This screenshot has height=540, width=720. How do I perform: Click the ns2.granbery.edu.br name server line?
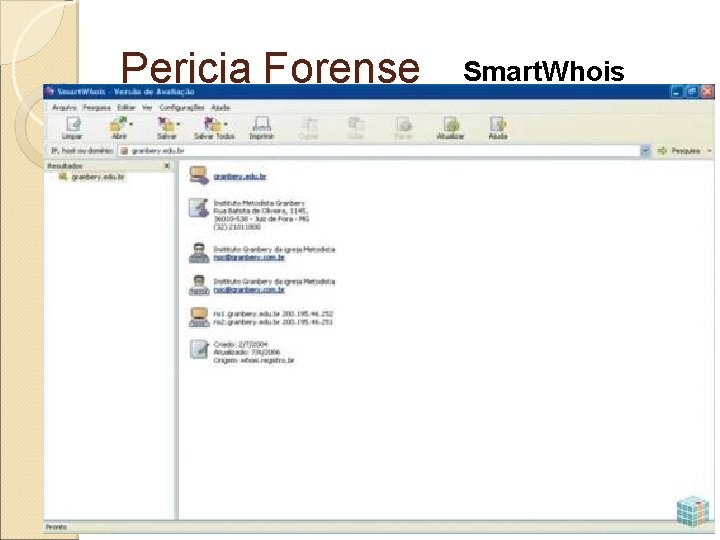[273, 322]
